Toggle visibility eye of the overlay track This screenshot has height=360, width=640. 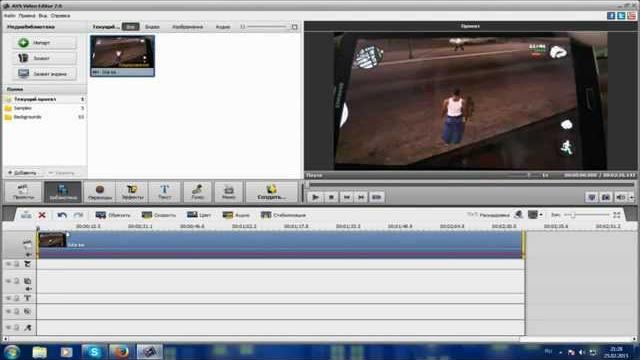pyautogui.click(x=8, y=281)
